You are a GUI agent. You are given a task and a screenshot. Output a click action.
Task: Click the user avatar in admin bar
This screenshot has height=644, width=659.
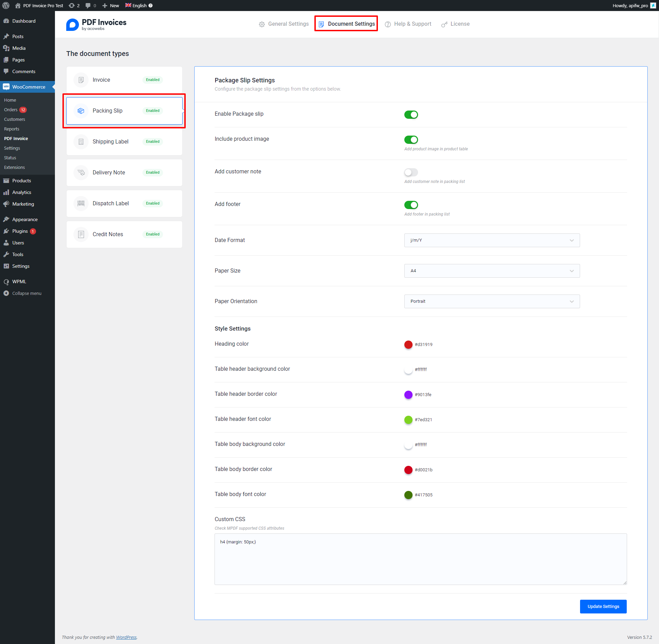click(653, 5)
